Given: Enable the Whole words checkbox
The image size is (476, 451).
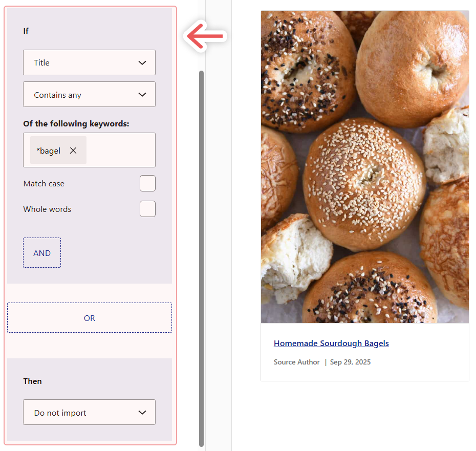Looking at the screenshot, I should (147, 209).
